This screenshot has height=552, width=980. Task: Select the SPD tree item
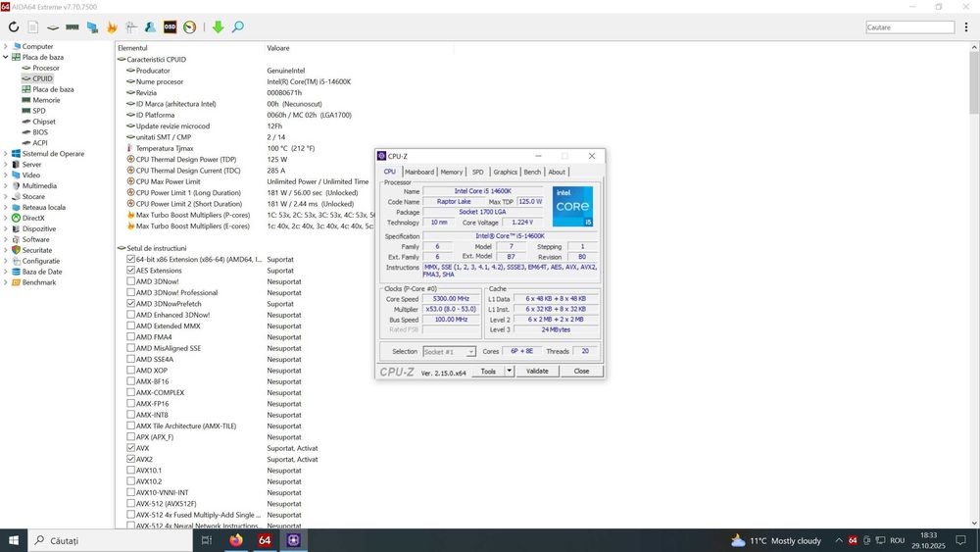pyautogui.click(x=39, y=111)
